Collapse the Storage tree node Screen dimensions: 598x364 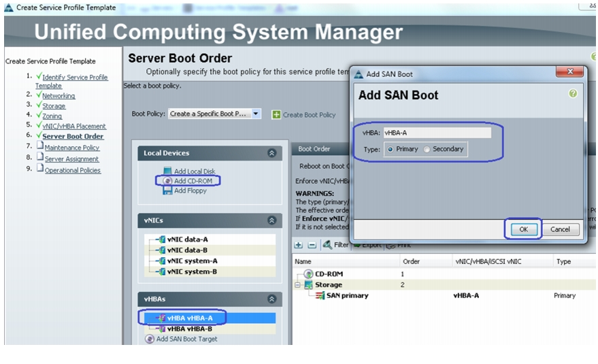pyautogui.click(x=297, y=285)
